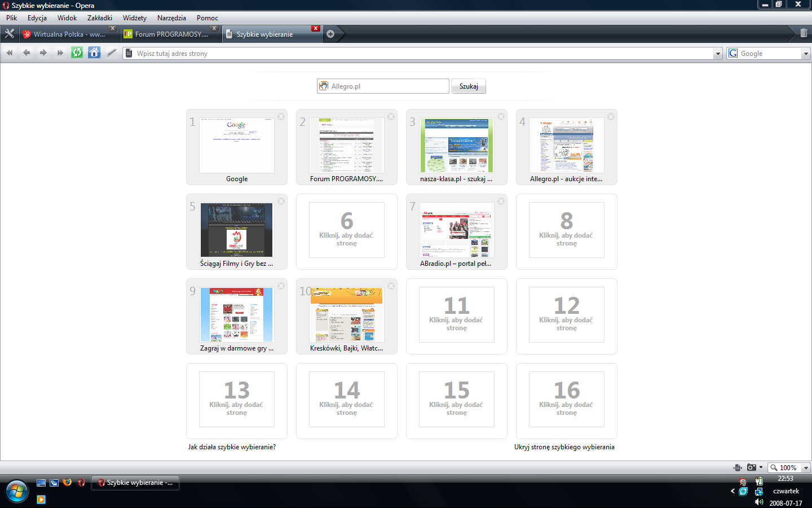Open the Forum PROGRAMOSY speed dial thumbnail
This screenshot has height=508, width=812.
point(347,146)
